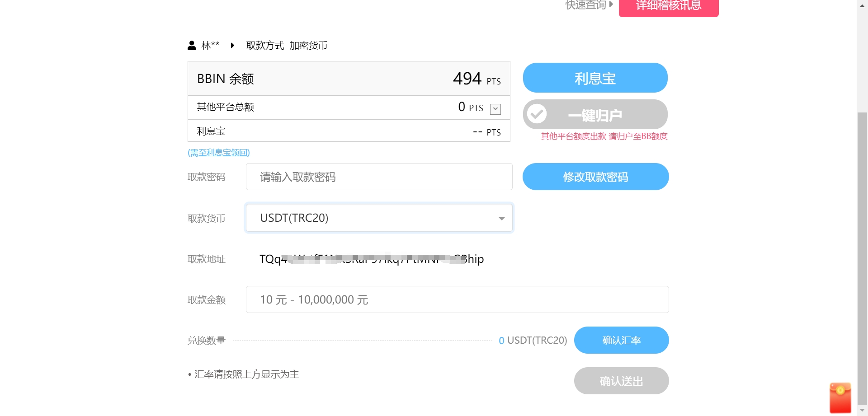
Task: Click the 确认送出 submit button
Action: [x=621, y=381]
